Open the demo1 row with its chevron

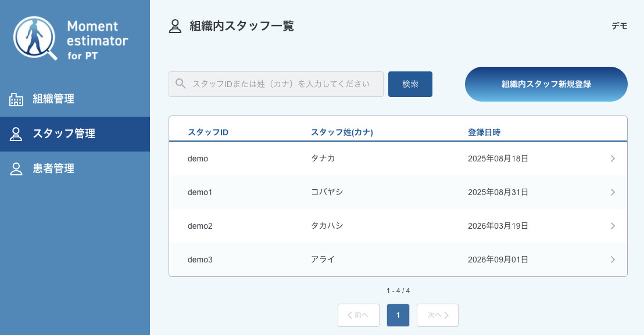point(613,192)
